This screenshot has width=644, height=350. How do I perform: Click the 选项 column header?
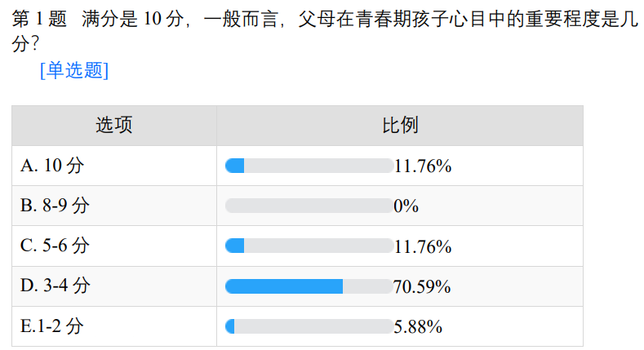coord(114,126)
